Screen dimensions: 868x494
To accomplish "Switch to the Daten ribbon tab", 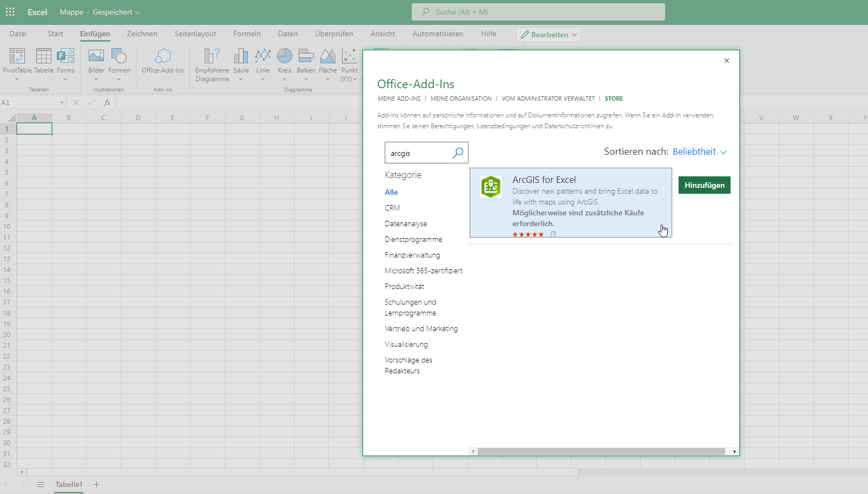I will click(287, 34).
